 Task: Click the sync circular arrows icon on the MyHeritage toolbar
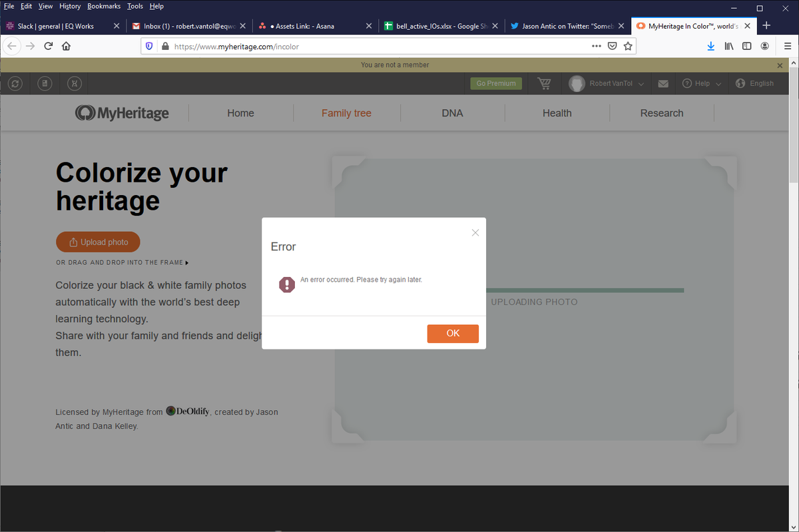[x=16, y=83]
